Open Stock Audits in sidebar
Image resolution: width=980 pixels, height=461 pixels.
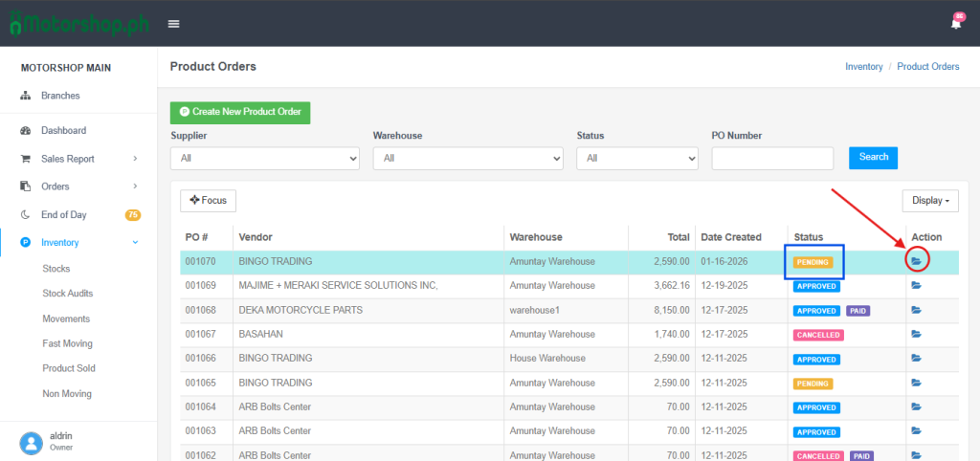[67, 294]
